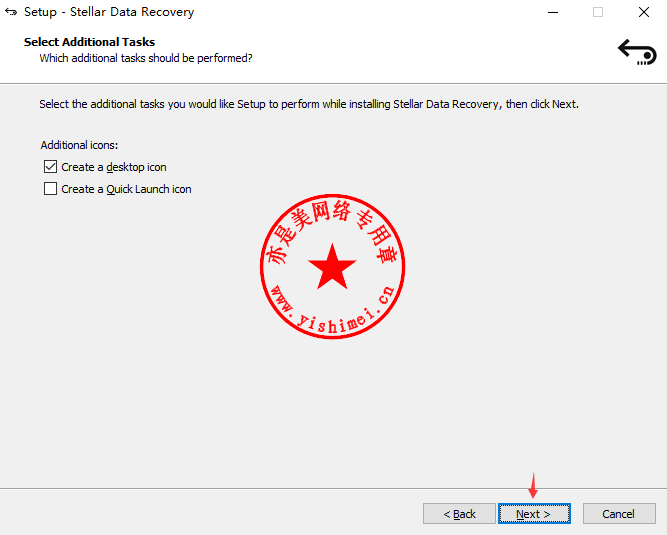667x535 pixels.
Task: Click the Stellar arrow logo in the header
Action: point(637,52)
